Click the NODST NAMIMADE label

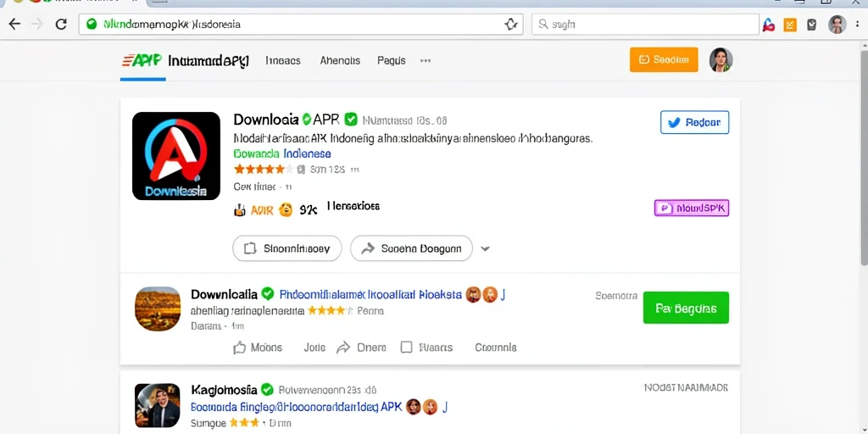(685, 388)
